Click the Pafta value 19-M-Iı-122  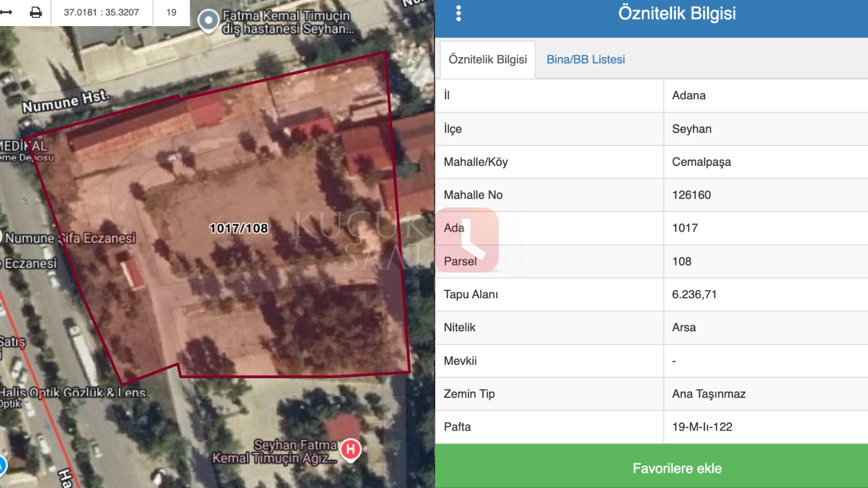(702, 427)
